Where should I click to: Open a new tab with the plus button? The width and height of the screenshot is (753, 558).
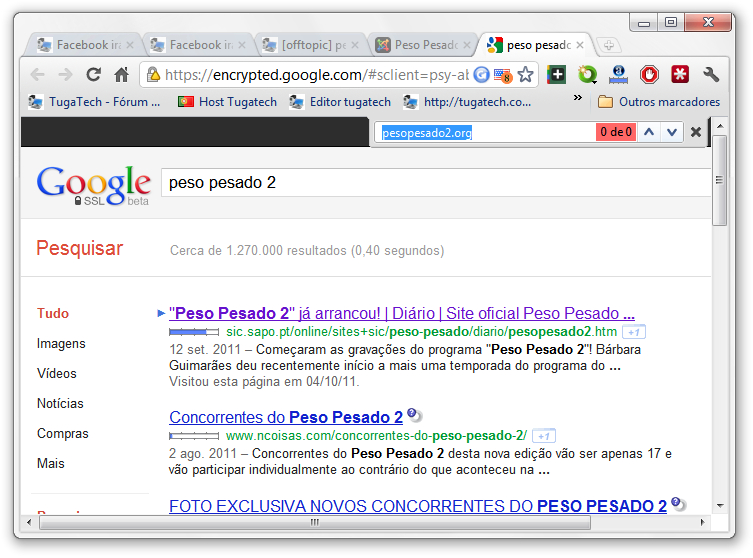coord(608,45)
